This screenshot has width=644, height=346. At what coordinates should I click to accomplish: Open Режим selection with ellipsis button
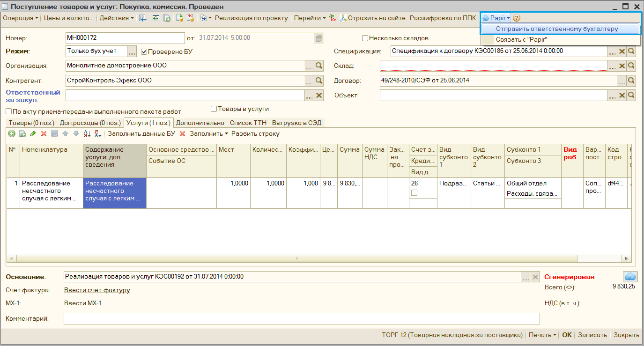tap(132, 52)
